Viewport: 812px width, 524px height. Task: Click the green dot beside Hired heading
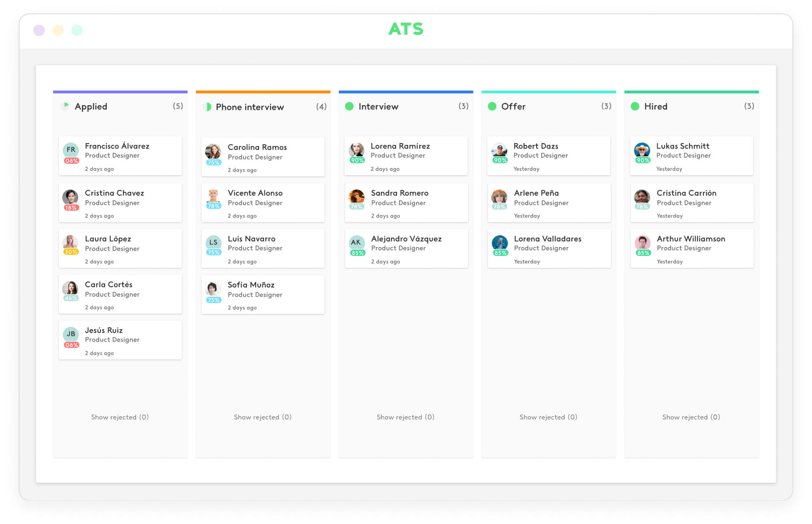point(635,106)
